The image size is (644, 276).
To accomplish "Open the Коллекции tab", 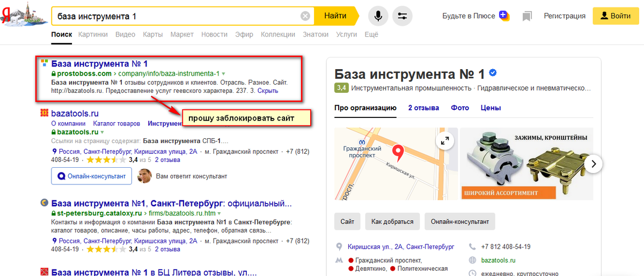I will tap(278, 34).
